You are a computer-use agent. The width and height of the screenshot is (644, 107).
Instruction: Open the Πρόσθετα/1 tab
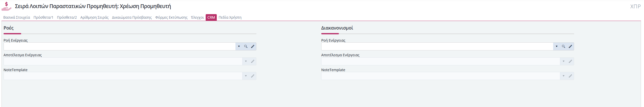coord(43,17)
